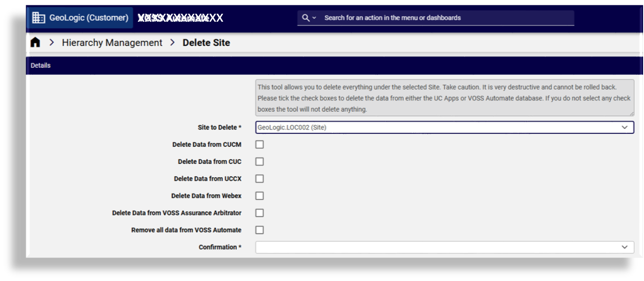This screenshot has width=644, height=281.
Task: Expand the Site to Delete chevron arrow
Action: (625, 127)
